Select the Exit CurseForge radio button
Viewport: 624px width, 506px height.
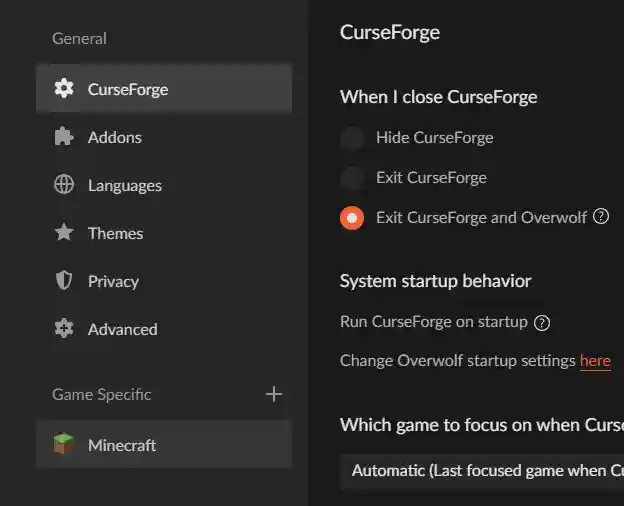coord(352,178)
